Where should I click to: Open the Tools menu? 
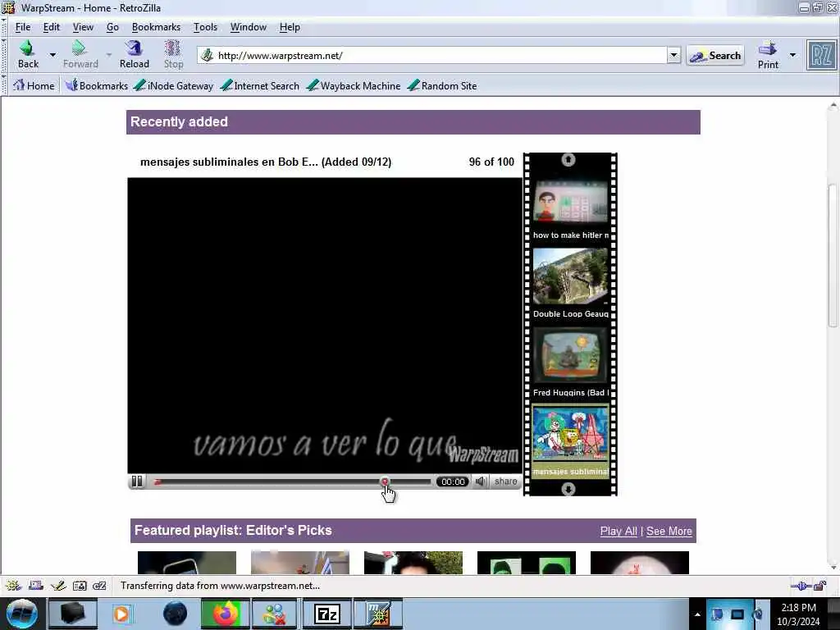point(205,27)
